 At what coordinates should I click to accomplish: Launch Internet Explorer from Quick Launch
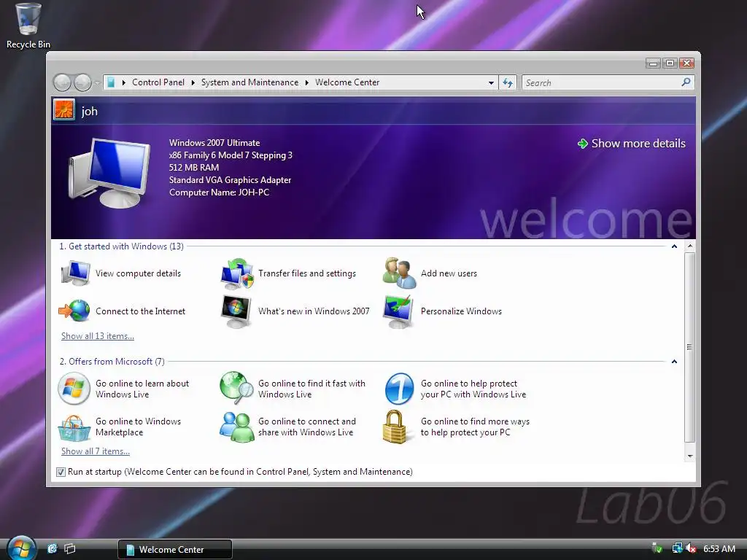(53, 548)
